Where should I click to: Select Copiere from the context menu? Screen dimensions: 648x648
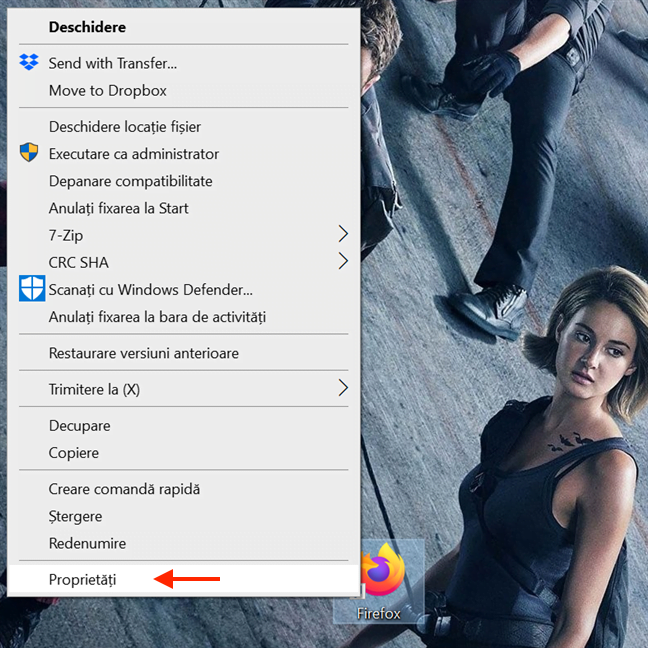pyautogui.click(x=183, y=453)
